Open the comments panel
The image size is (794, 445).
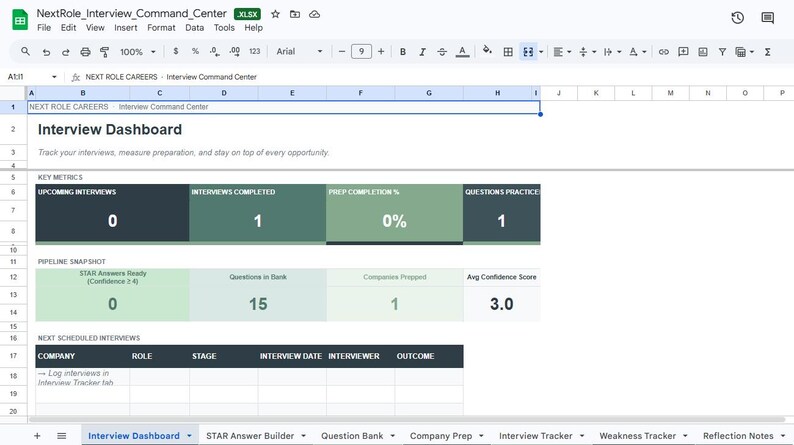[x=768, y=18]
